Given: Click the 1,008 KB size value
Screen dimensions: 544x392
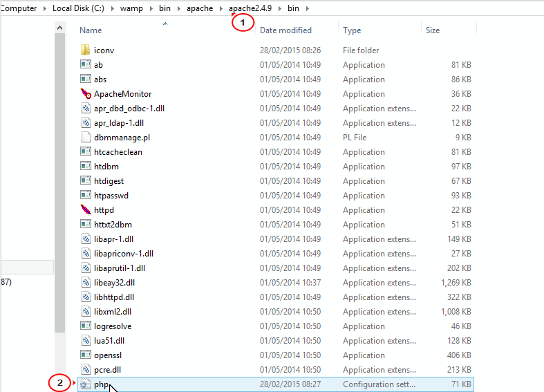Looking at the screenshot, I should (456, 312).
